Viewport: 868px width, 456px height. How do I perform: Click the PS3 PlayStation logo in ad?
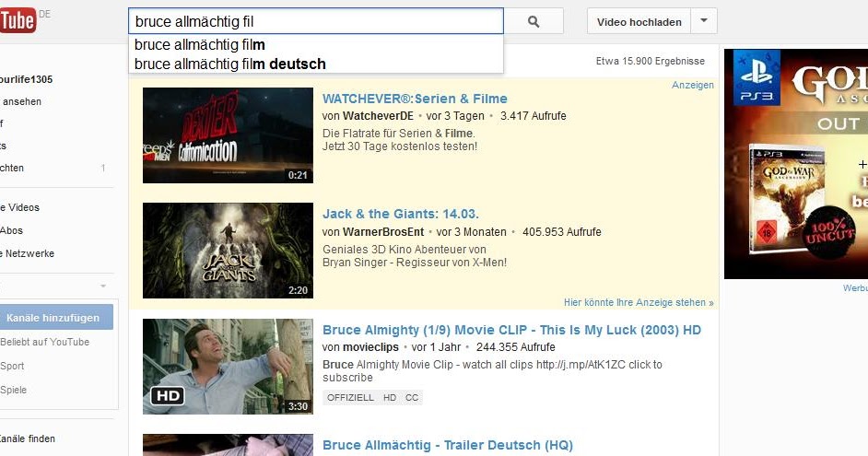click(757, 77)
